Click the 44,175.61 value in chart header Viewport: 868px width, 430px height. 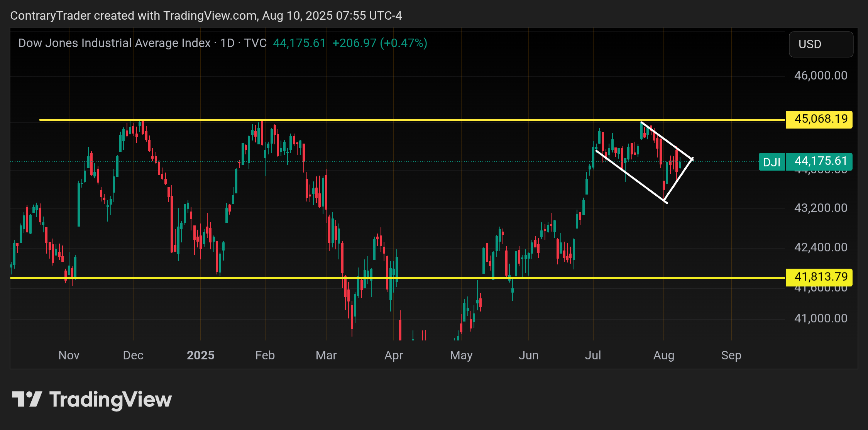tap(299, 43)
